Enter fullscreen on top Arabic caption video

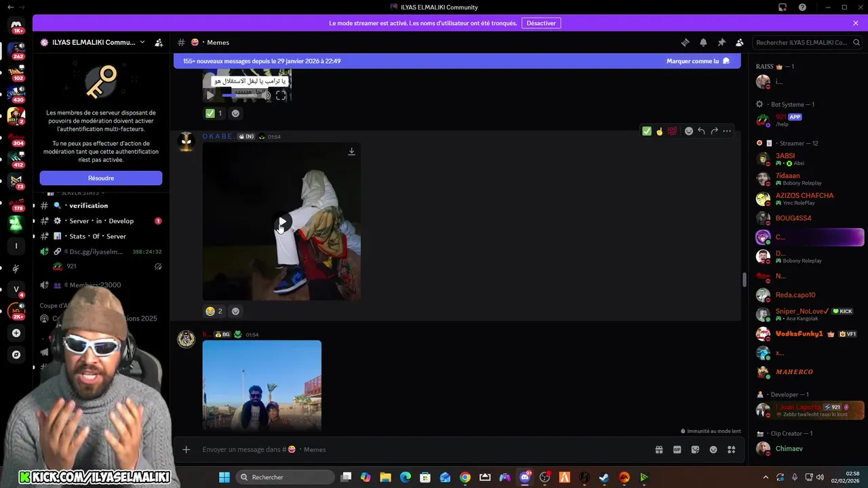[x=281, y=96]
